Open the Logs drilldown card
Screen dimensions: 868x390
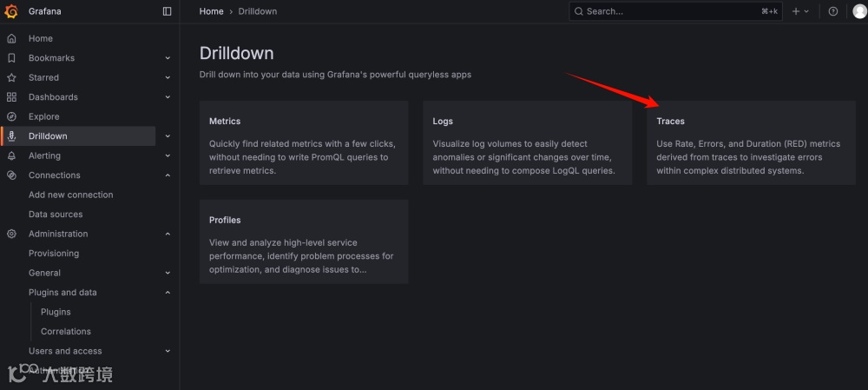528,143
